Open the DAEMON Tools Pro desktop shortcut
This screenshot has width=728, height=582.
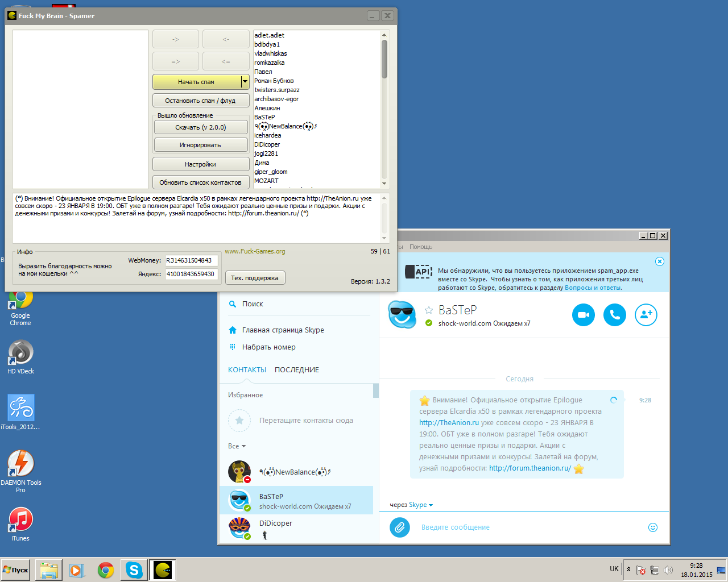pyautogui.click(x=20, y=472)
